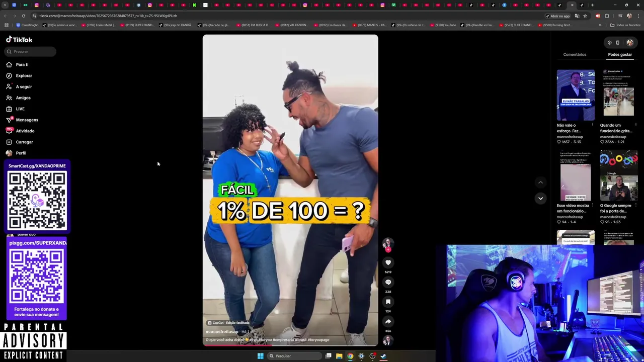
Task: Switch to the Comentários tab
Action: click(575, 54)
